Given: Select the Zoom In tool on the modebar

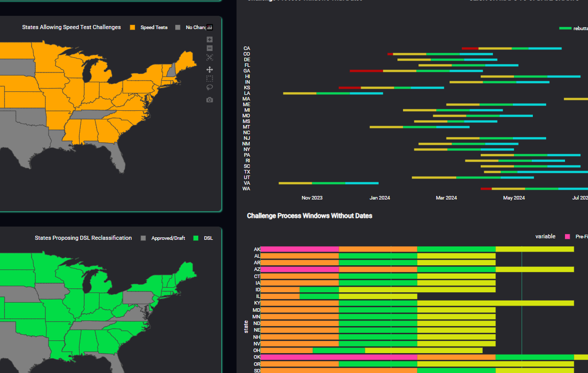Looking at the screenshot, I should (x=209, y=39).
